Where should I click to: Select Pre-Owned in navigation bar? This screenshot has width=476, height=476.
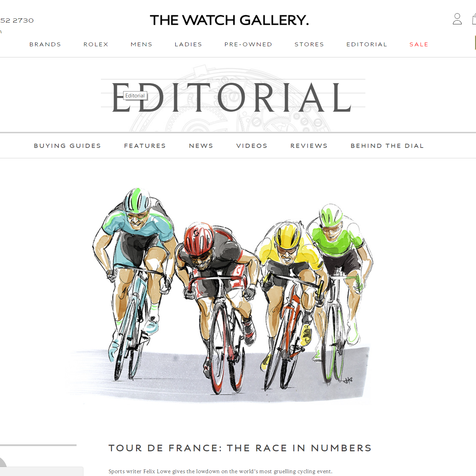coord(248,45)
